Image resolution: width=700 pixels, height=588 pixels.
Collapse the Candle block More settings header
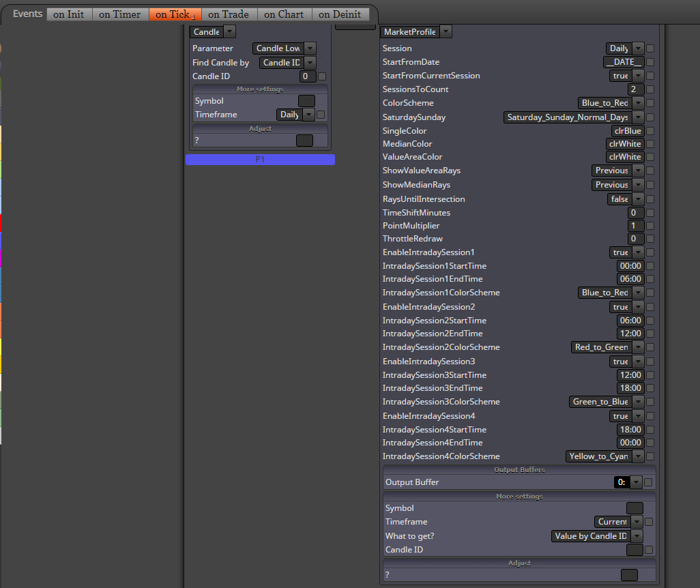tap(260, 89)
